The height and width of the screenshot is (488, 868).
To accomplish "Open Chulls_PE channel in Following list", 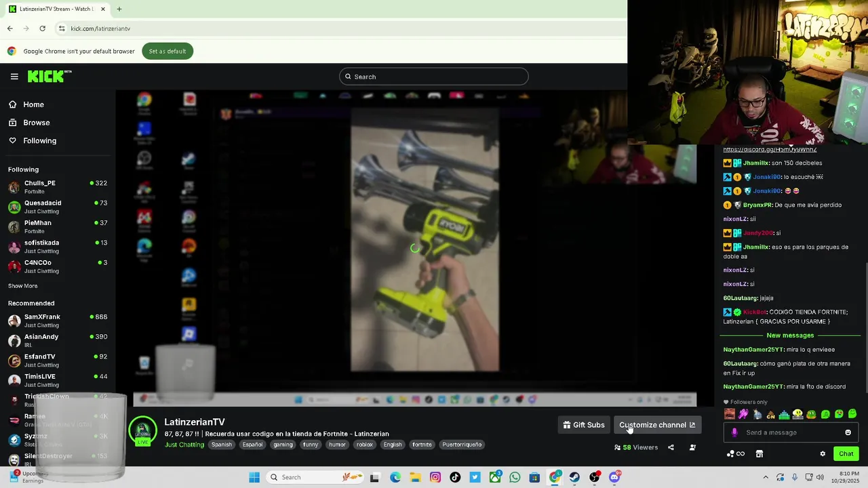I will coord(58,186).
